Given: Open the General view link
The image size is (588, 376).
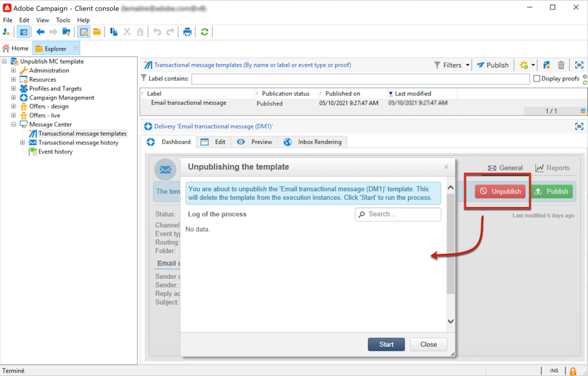Looking at the screenshot, I should (505, 168).
